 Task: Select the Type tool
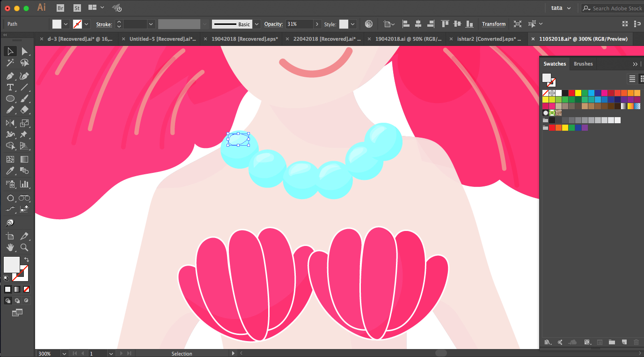click(x=10, y=87)
